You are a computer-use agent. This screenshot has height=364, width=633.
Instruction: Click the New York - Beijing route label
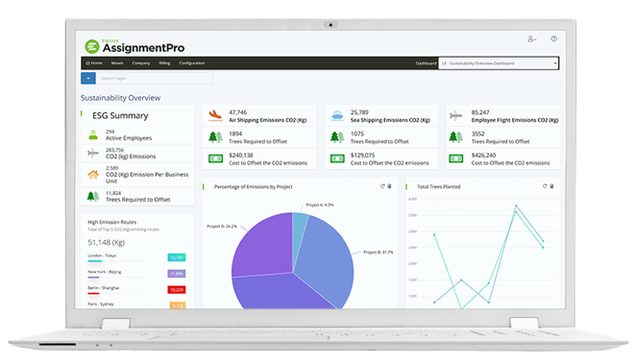coord(105,272)
